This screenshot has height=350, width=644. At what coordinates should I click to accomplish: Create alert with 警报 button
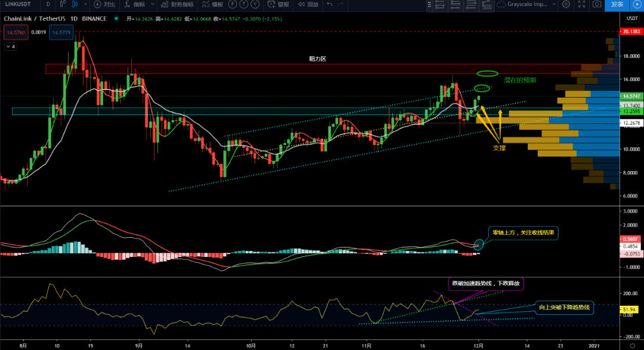click(x=278, y=4)
